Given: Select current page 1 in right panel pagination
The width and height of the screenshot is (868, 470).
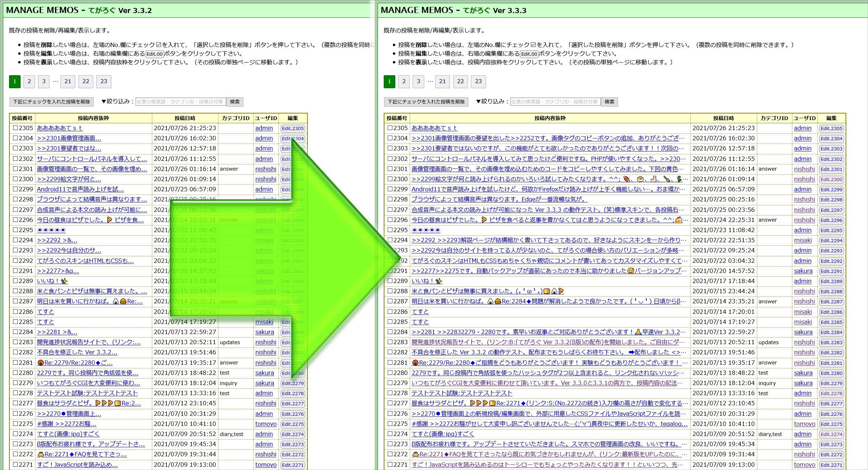Looking at the screenshot, I should [390, 81].
